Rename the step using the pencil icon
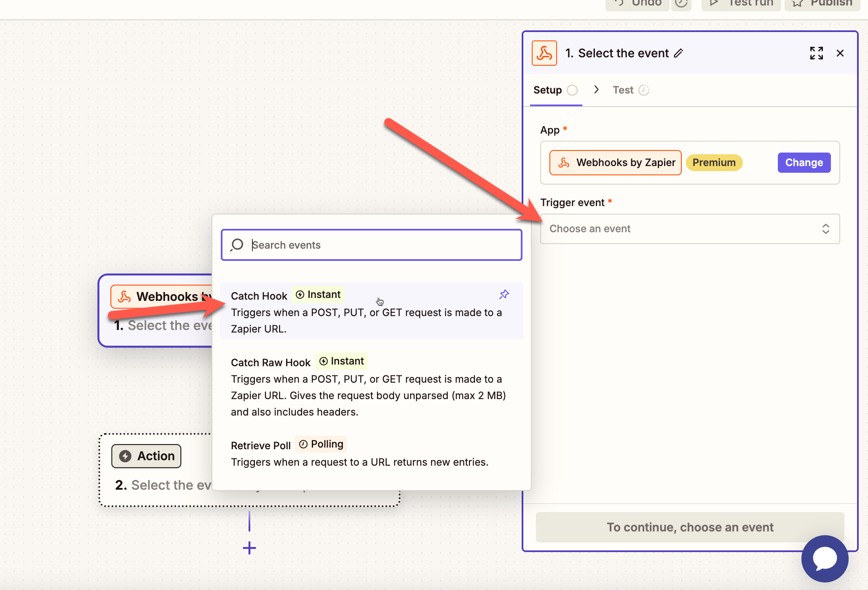 pos(679,53)
